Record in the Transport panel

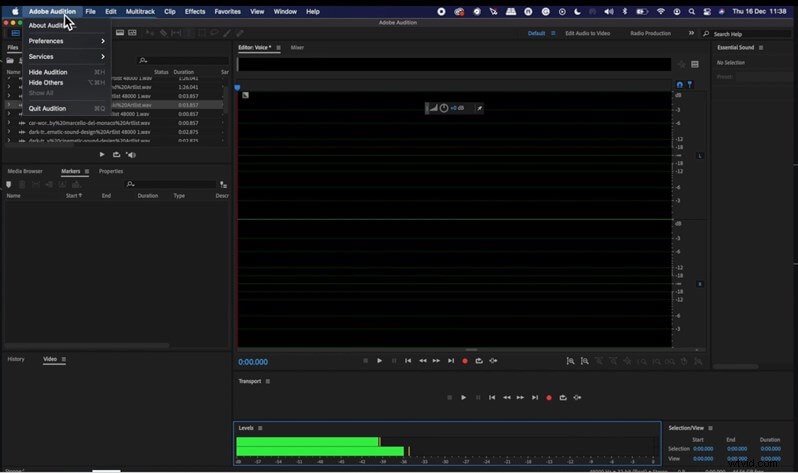549,398
